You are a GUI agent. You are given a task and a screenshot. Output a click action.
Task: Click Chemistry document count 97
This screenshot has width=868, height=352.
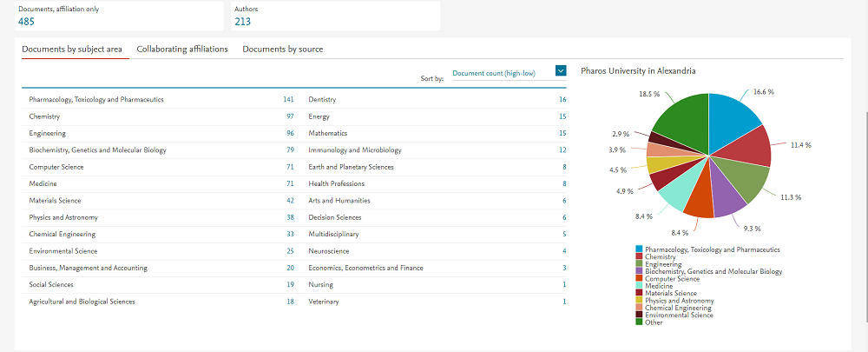pyautogui.click(x=290, y=116)
